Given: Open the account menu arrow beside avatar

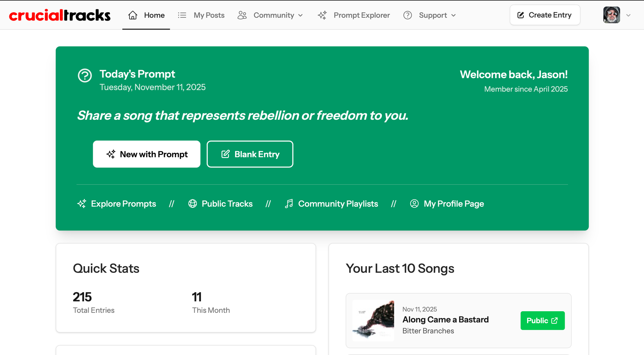Looking at the screenshot, I should pos(628,15).
